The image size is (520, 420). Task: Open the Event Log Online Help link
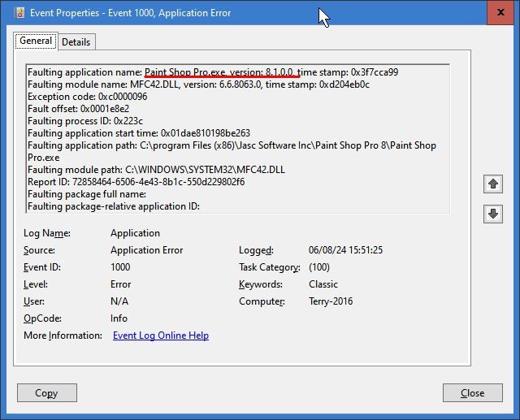(x=161, y=336)
